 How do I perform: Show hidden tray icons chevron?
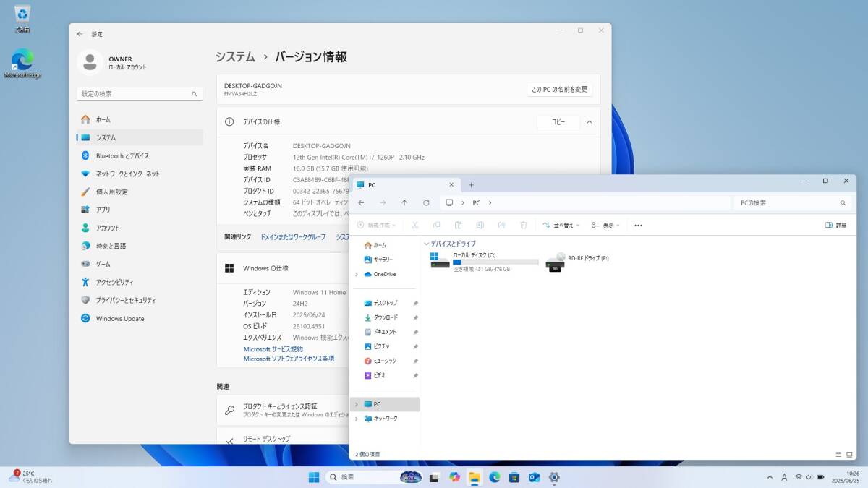[x=770, y=477]
